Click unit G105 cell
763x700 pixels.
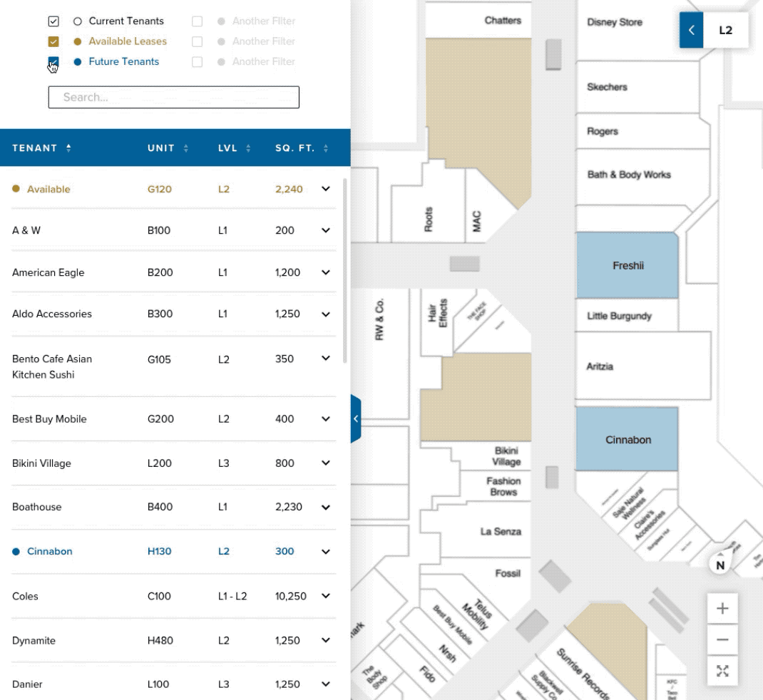point(159,359)
